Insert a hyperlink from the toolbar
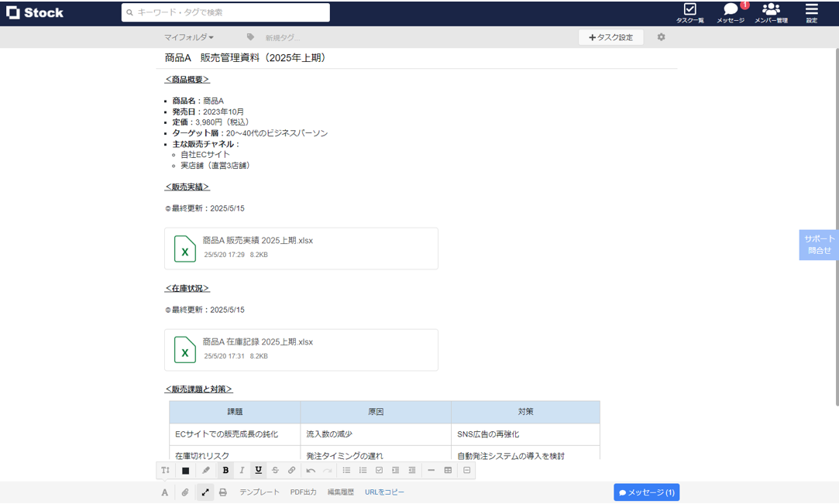839x504 pixels. [x=292, y=470]
